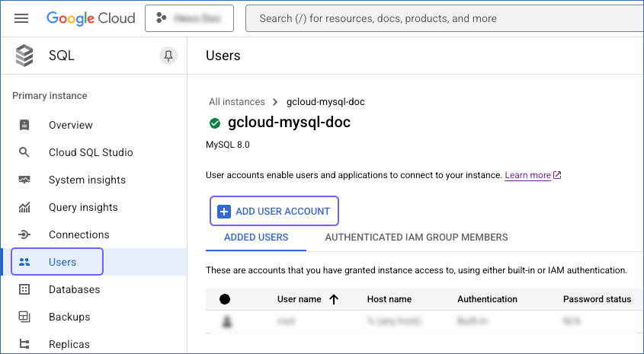Screen dimensions: 644x354
Task: Click the Backups icon in sidebar
Action: click(x=24, y=317)
